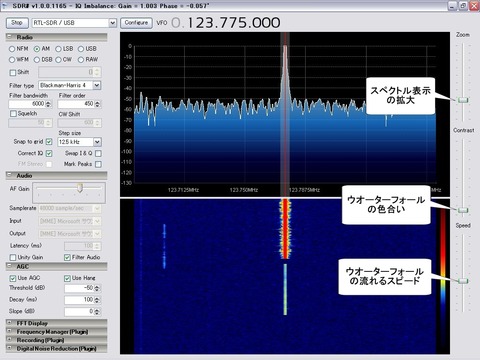Select LSB mode radio button
This screenshot has width=480, height=360.
[58, 49]
